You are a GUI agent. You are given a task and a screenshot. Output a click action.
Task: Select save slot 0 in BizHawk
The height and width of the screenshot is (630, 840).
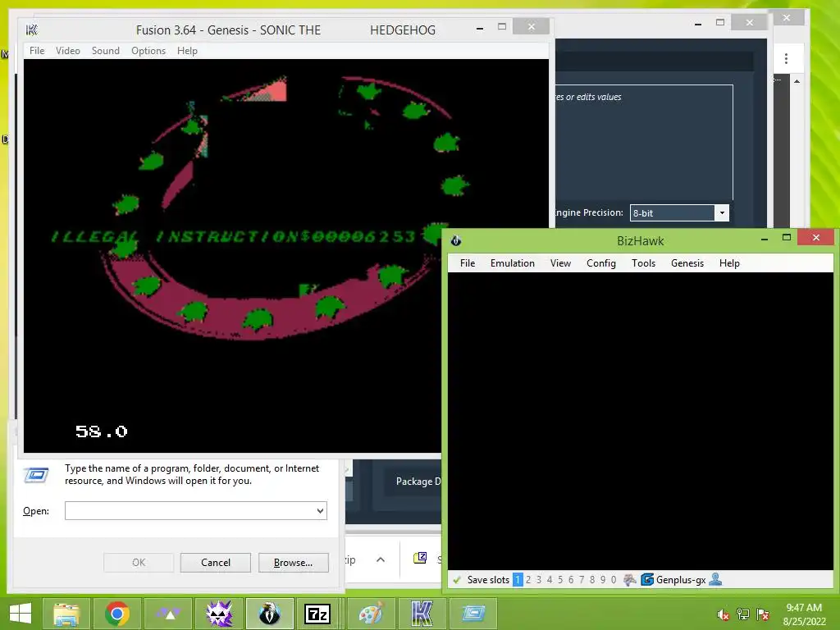(x=614, y=580)
